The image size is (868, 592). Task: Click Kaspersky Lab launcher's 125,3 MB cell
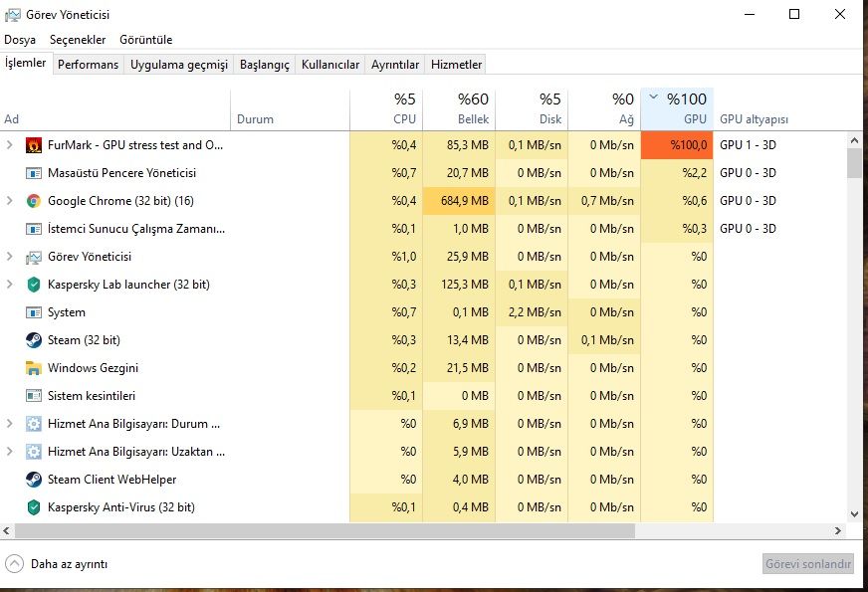pos(459,285)
